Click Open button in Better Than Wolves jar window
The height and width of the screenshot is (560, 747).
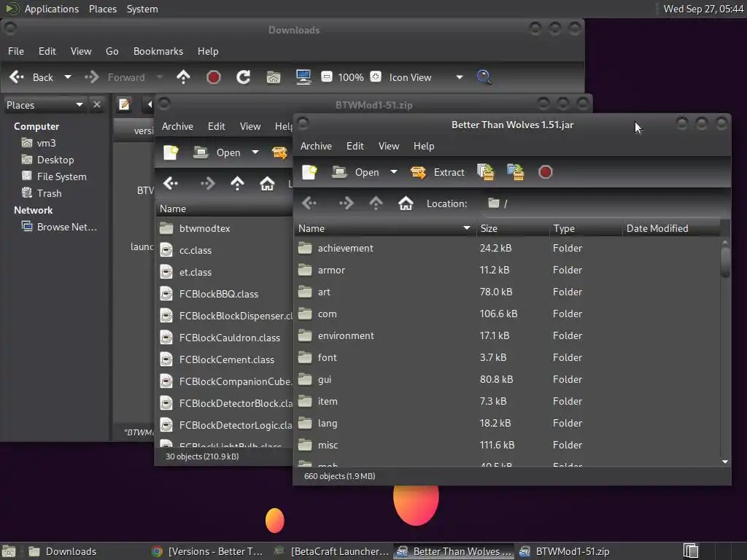(x=355, y=172)
